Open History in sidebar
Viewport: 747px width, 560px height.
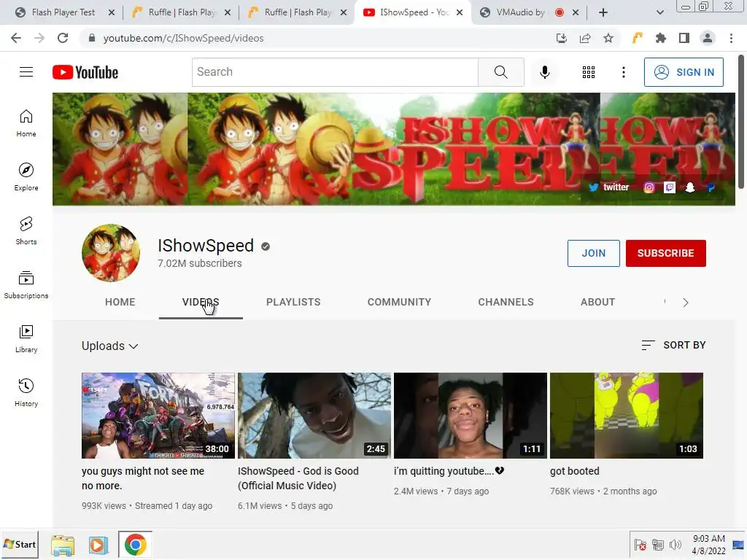26,393
